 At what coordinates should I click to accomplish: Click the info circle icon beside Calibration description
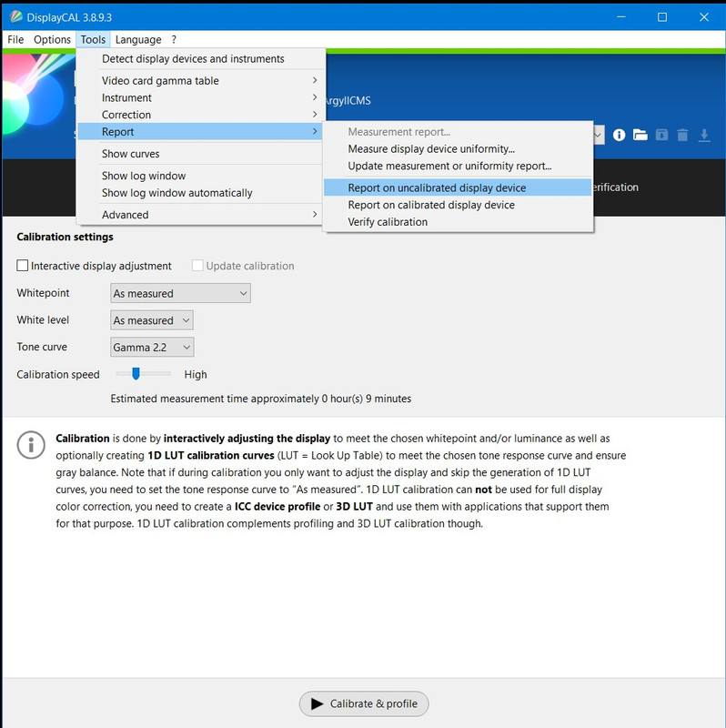point(31,445)
